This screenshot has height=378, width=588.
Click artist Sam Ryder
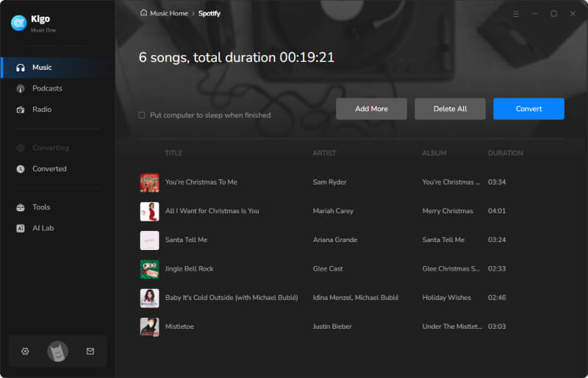[x=329, y=182]
